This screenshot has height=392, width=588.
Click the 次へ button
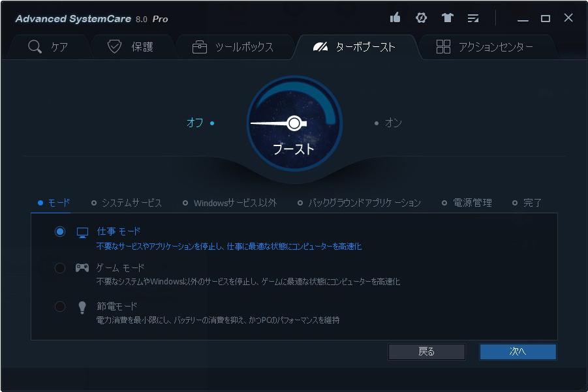pos(518,352)
